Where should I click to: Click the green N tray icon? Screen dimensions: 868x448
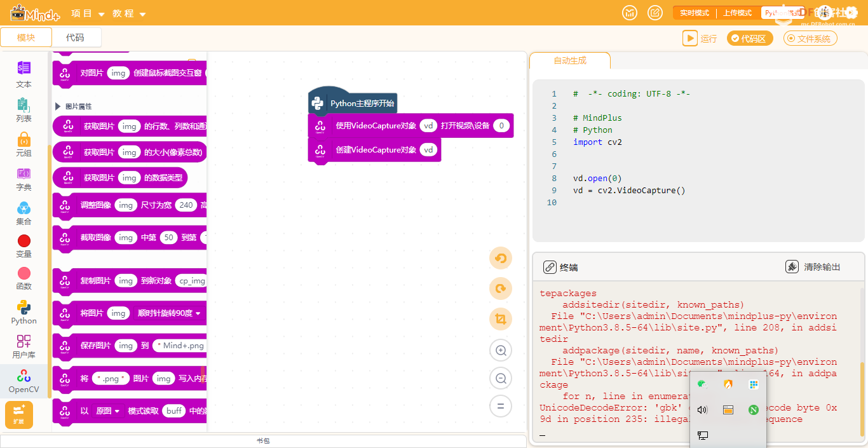754,410
